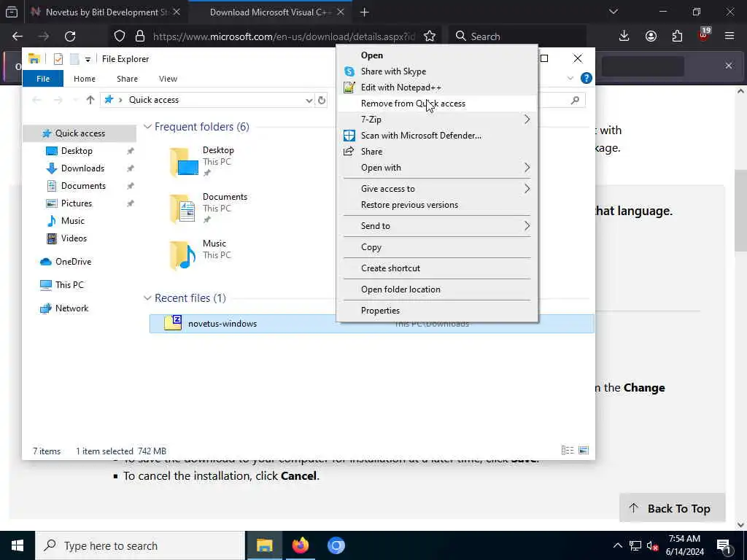Open the Firefox account icon
Screen dimensions: 747x560
tap(651, 36)
